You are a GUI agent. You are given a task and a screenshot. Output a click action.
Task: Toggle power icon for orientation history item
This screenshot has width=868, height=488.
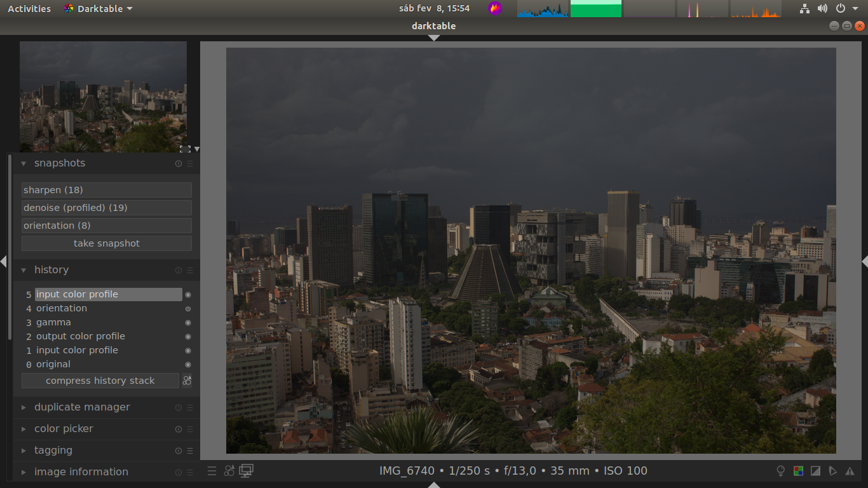pos(188,309)
